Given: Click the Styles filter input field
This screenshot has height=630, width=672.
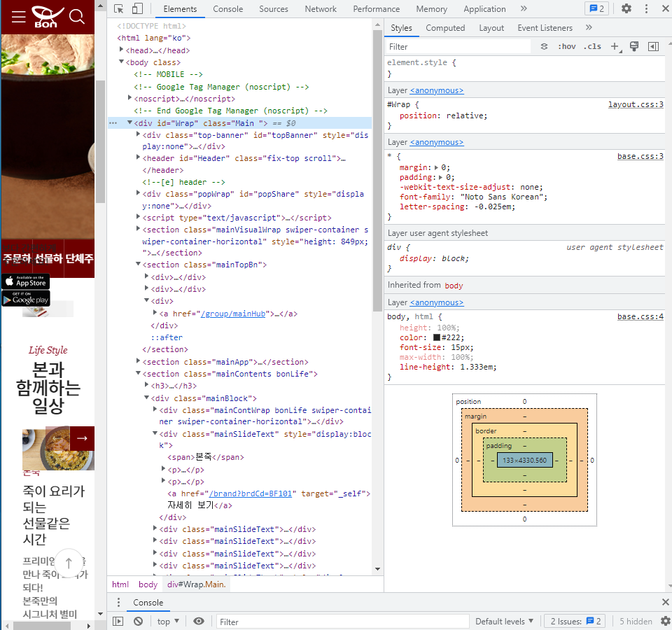Looking at the screenshot, I should (x=458, y=47).
